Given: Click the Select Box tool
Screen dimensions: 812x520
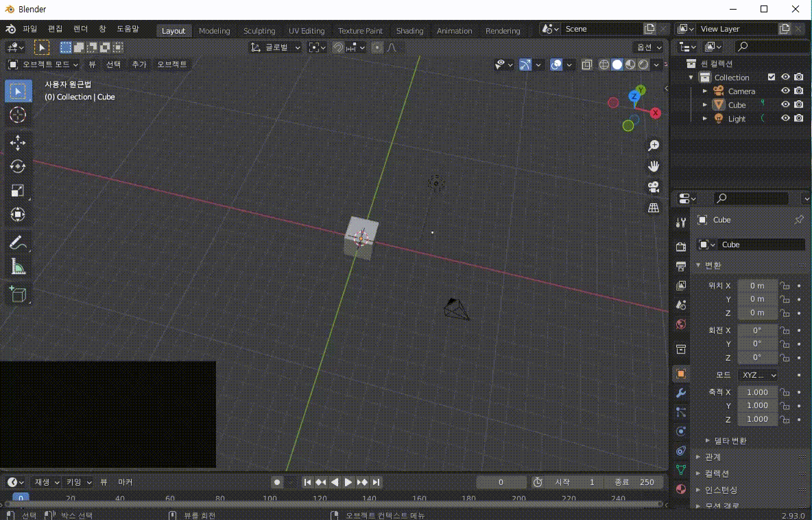Looking at the screenshot, I should point(18,91).
